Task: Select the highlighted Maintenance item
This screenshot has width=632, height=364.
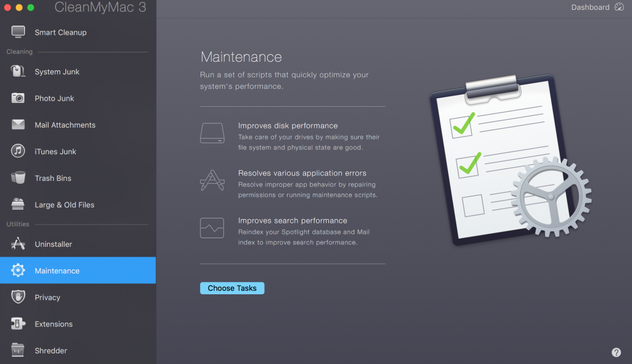Action: click(78, 270)
